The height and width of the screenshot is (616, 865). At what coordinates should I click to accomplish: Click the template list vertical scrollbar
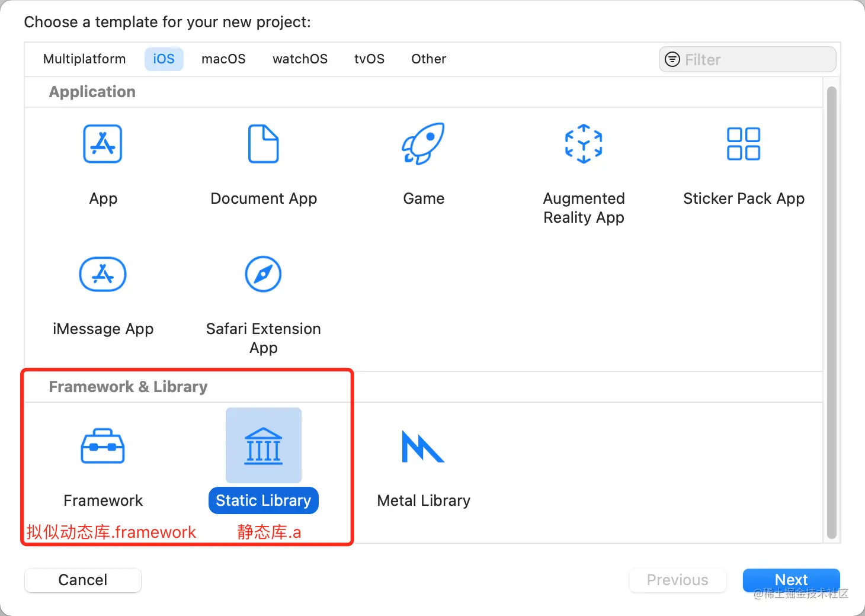831,313
